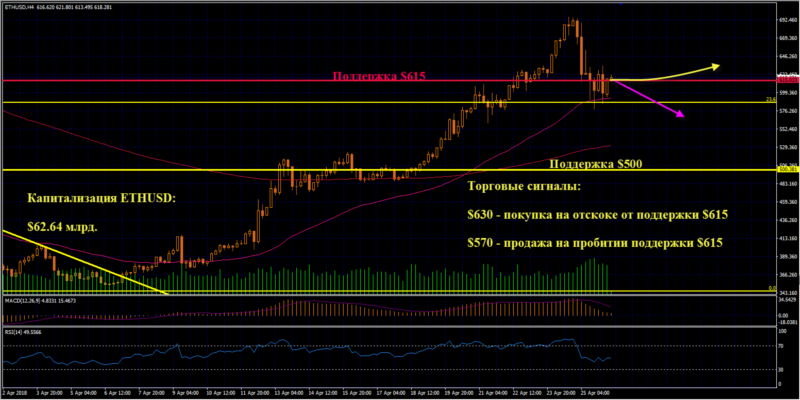Click the yellow 500.381 price tag
Screen dimensions: 800x400
[787, 169]
